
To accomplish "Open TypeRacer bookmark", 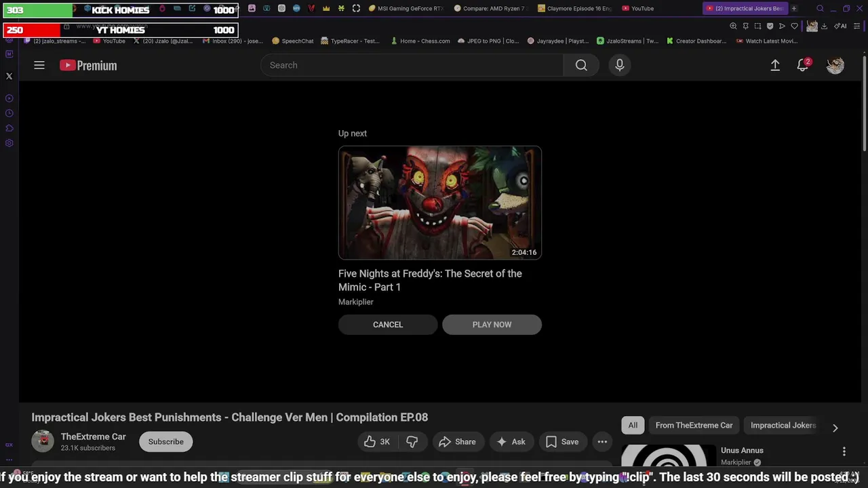I will tap(351, 41).
